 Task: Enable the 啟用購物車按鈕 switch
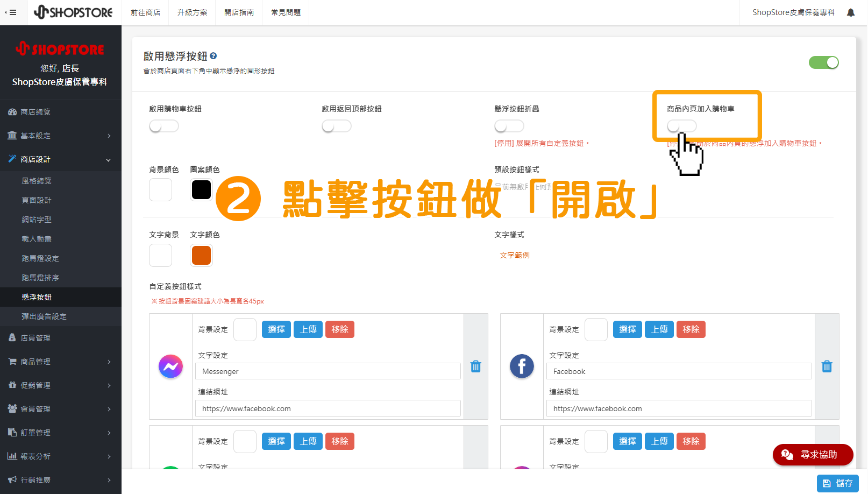click(164, 126)
